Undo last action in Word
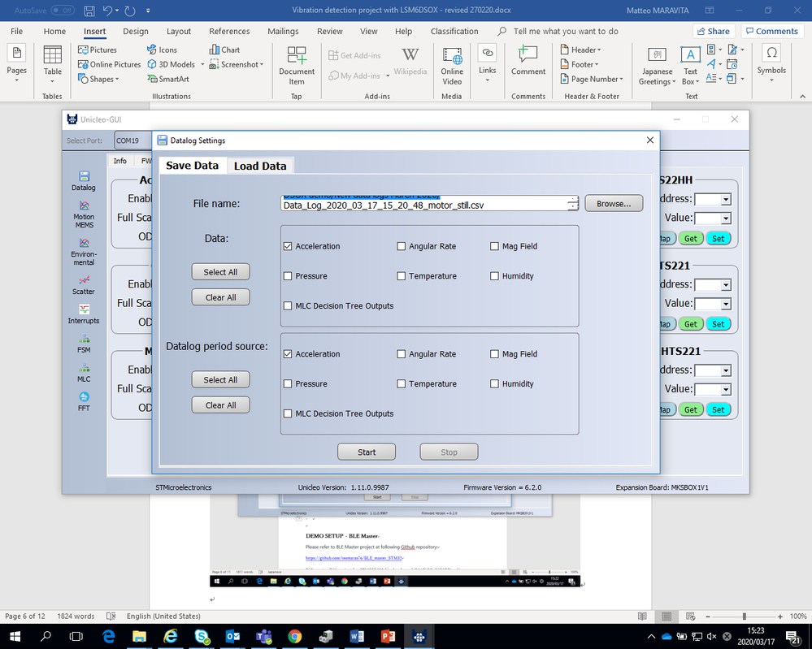Viewport: 812px width, 649px height. (107, 11)
